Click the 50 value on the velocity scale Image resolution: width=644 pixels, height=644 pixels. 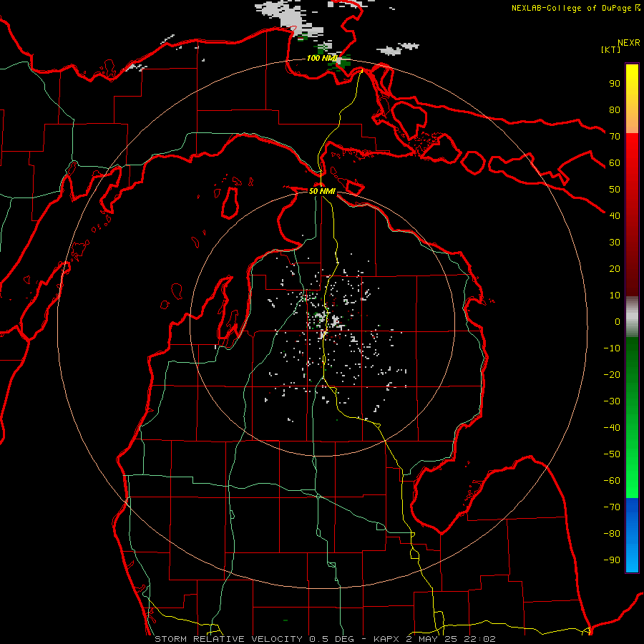[x=615, y=190]
